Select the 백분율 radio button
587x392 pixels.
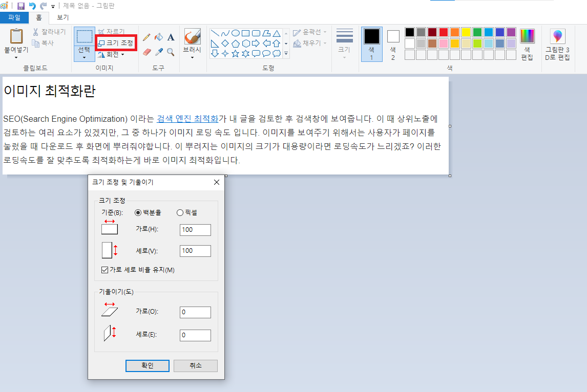138,212
